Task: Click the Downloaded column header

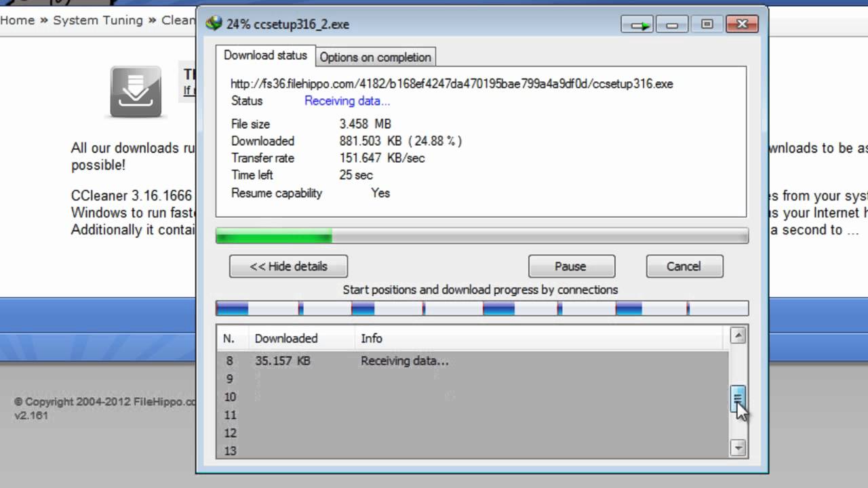Action: pyautogui.click(x=302, y=338)
